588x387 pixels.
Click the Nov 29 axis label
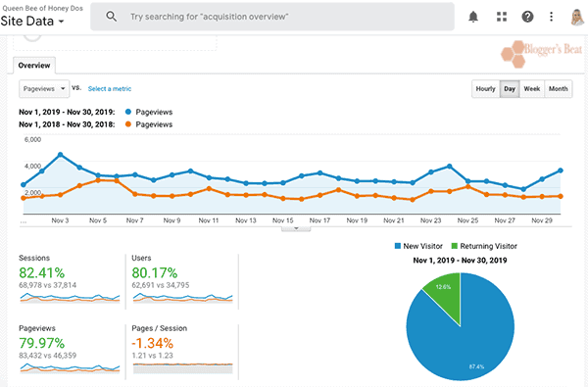(542, 220)
